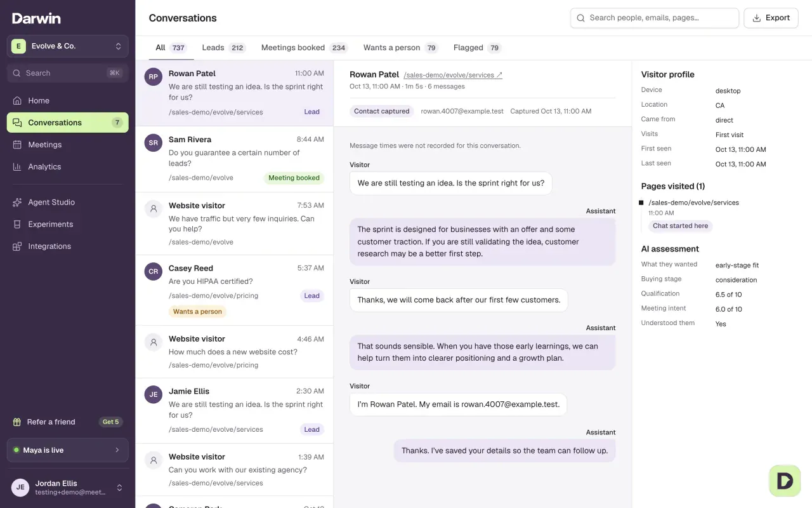Click the RP avatar for Rowan Patel

[153, 77]
